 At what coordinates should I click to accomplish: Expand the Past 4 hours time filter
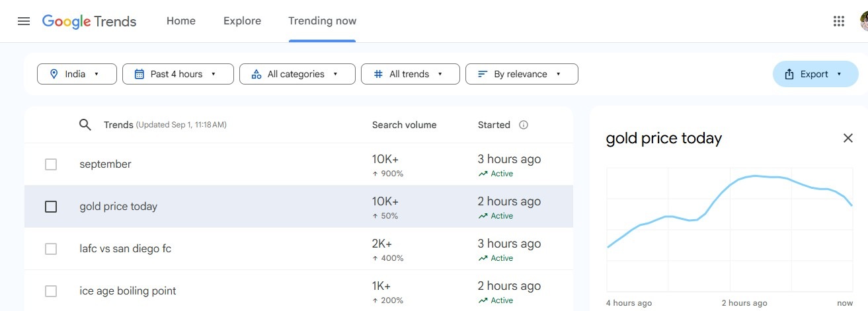coord(178,74)
